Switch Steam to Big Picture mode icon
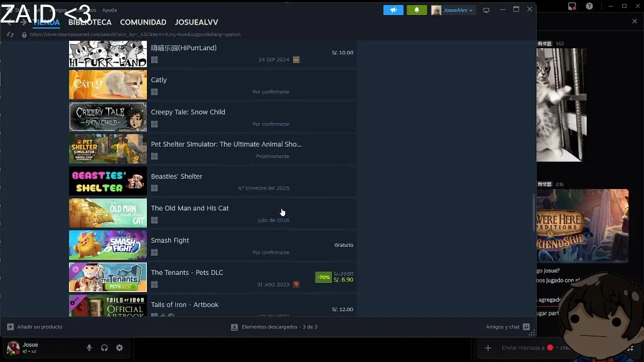Image resolution: width=644 pixels, height=362 pixels. (x=486, y=10)
